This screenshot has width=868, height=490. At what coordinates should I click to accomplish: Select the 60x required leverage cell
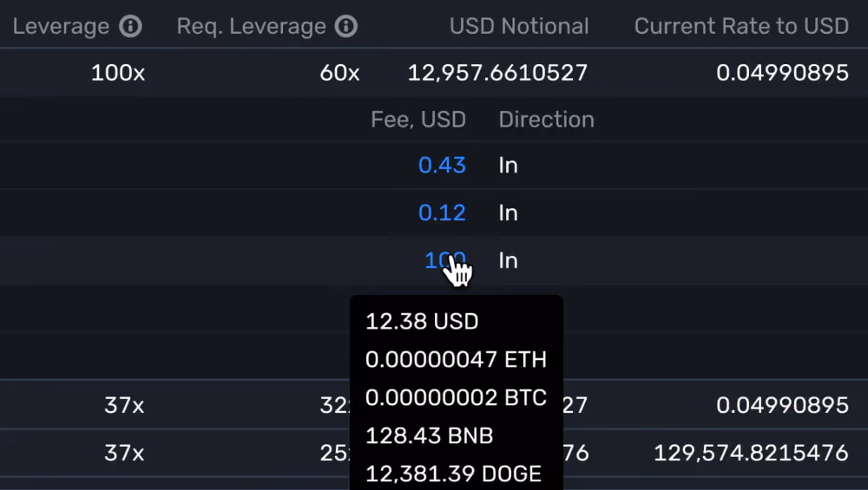[x=339, y=73]
